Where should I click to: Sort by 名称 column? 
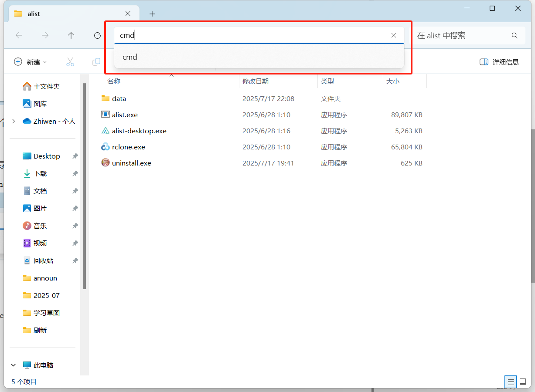point(114,81)
